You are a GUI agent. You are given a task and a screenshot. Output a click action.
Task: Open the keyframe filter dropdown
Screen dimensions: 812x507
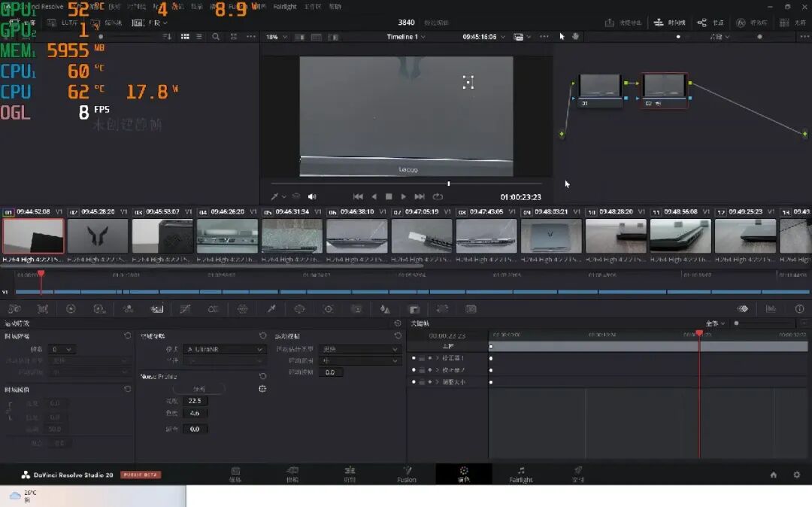click(715, 323)
